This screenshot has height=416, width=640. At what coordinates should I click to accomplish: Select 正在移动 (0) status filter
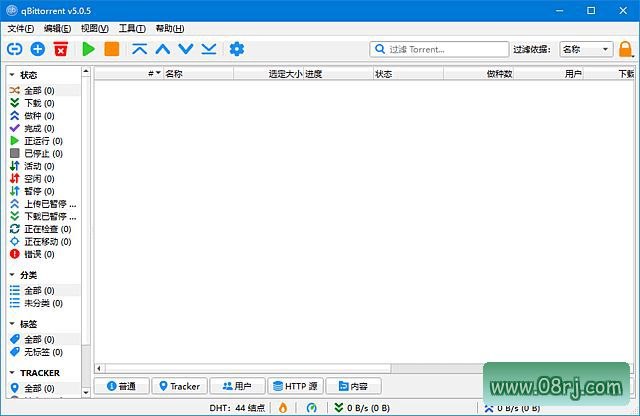click(x=44, y=242)
